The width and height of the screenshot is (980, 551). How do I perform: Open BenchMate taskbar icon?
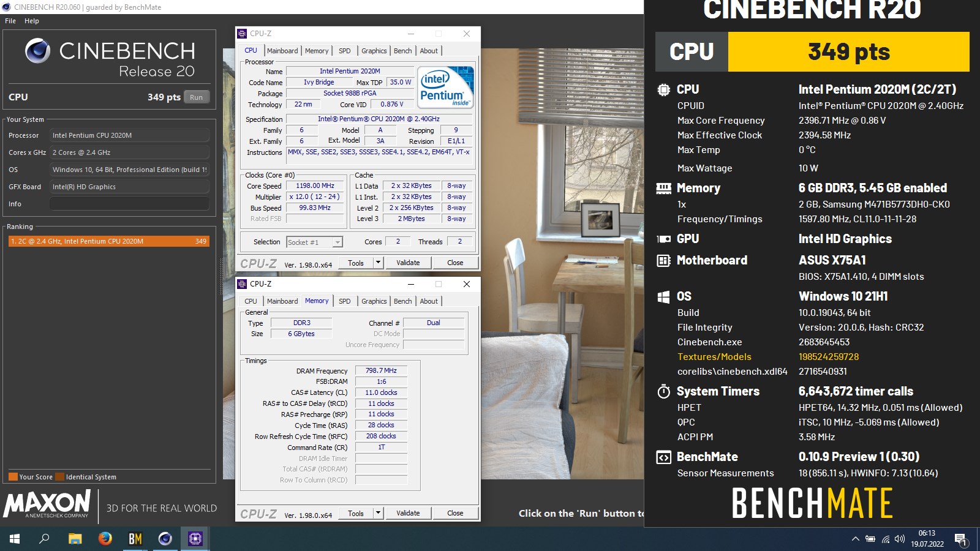(135, 539)
